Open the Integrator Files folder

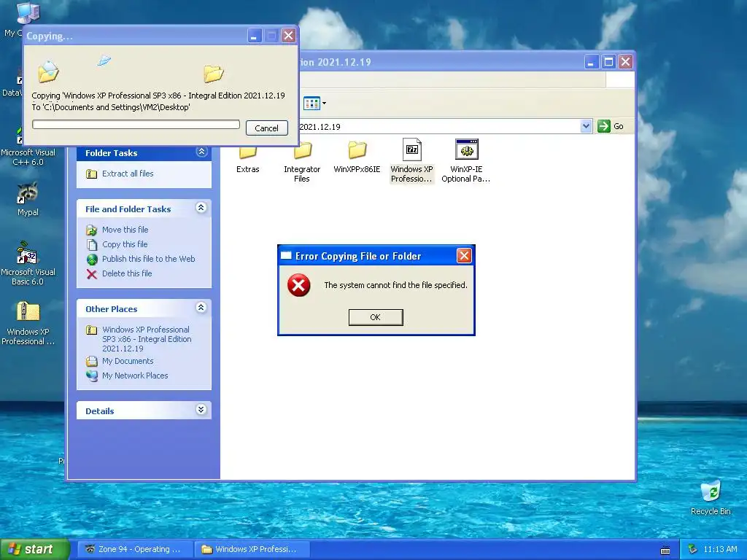(x=302, y=162)
